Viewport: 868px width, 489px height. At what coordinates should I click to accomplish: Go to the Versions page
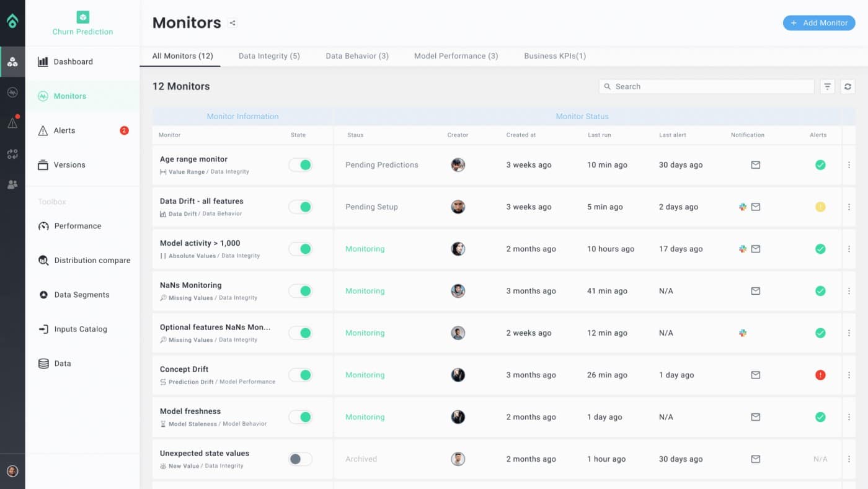(69, 164)
